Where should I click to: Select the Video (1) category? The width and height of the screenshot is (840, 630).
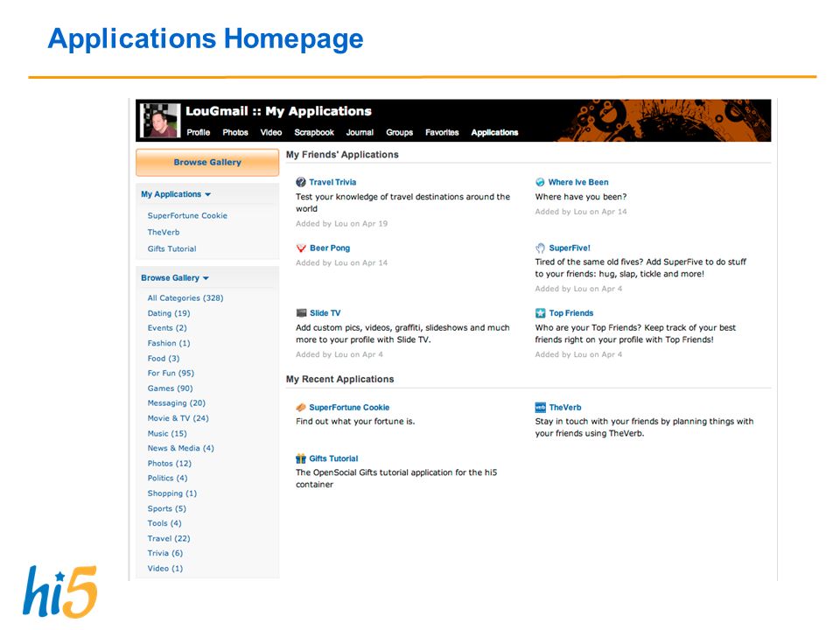[x=165, y=569]
